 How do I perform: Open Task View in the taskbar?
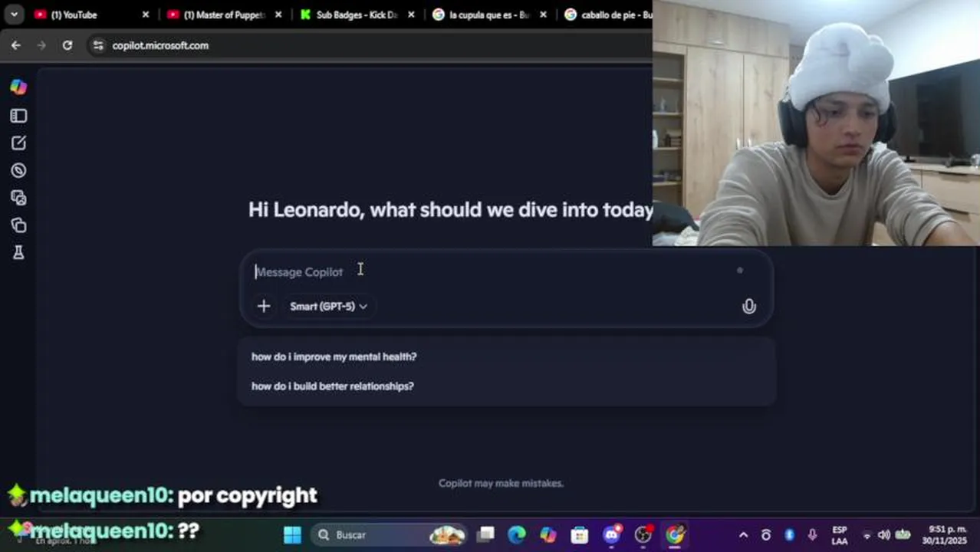coord(486,534)
